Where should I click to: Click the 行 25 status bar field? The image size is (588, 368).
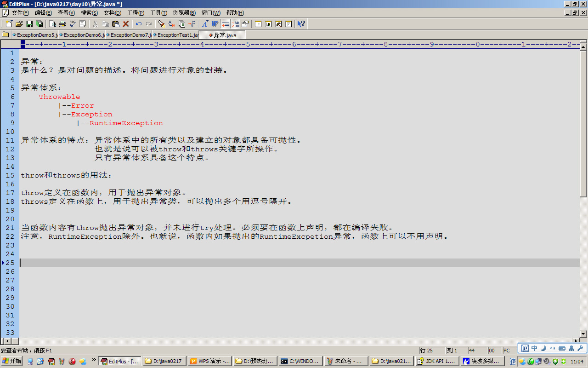(x=432, y=351)
